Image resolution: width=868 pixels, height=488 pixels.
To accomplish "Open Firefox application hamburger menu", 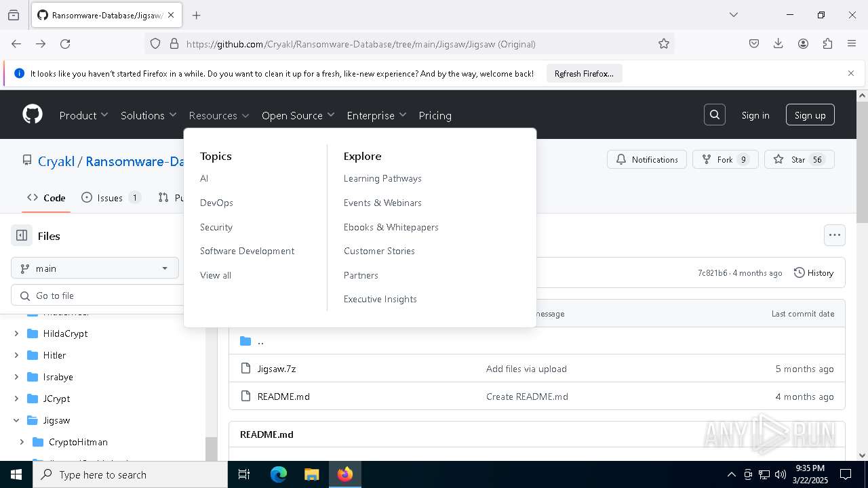I will tap(852, 43).
